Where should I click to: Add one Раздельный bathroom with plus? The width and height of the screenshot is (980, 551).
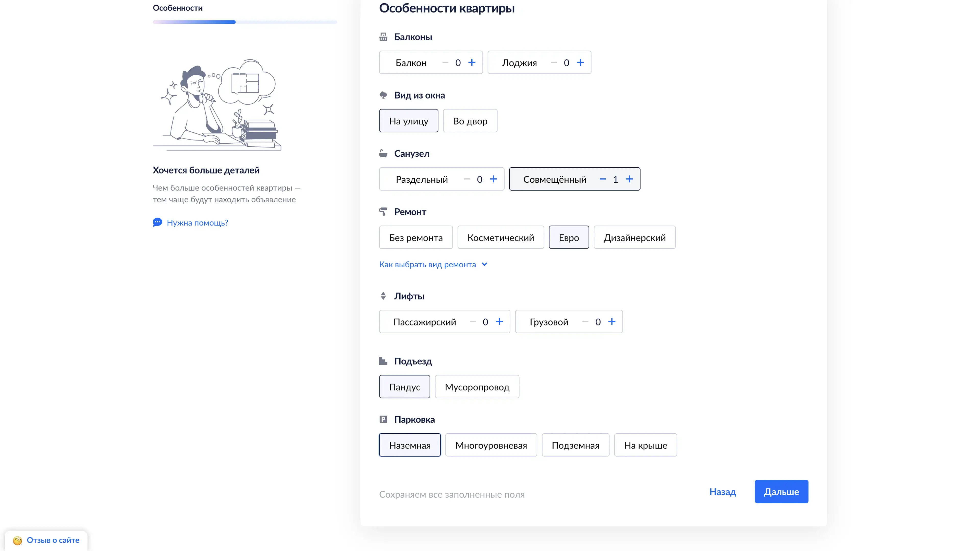493,179
